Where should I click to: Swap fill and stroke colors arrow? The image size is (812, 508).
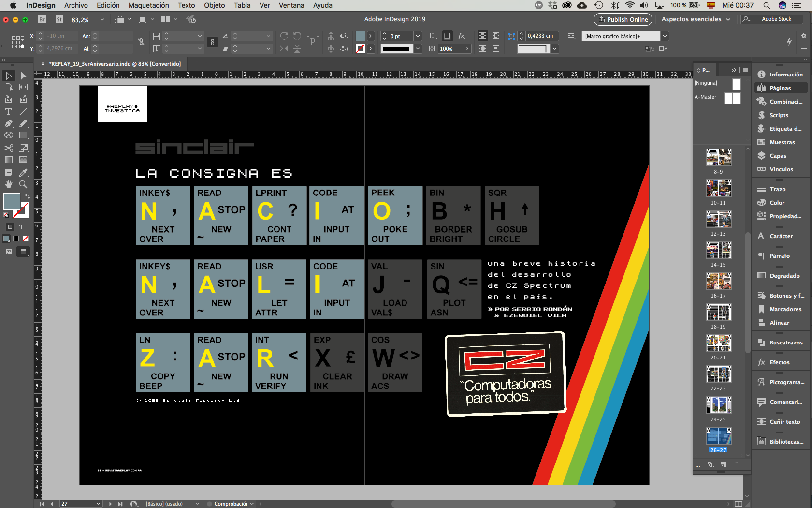click(x=28, y=196)
